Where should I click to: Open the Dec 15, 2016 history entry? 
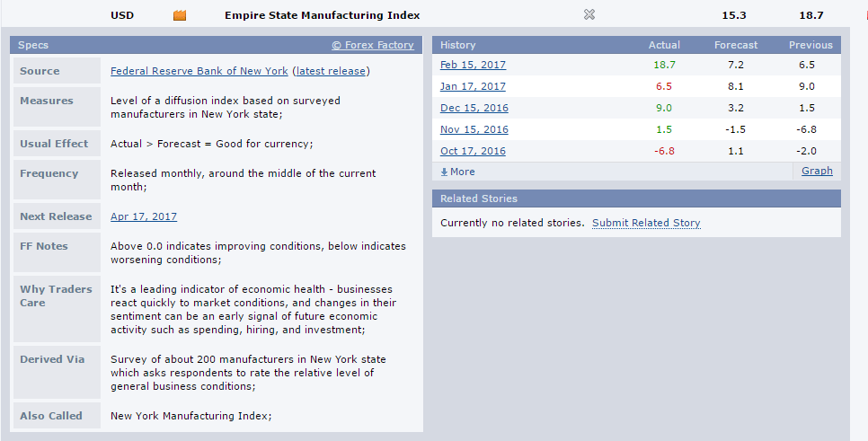click(474, 108)
